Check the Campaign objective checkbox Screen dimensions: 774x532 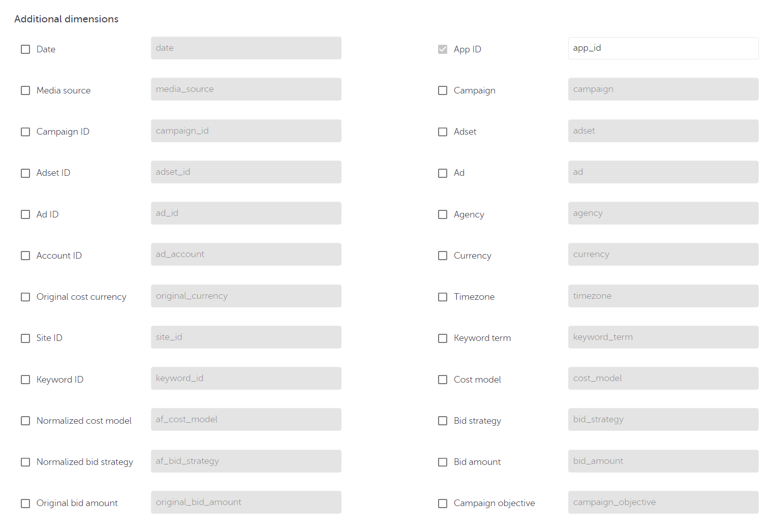pyautogui.click(x=443, y=503)
